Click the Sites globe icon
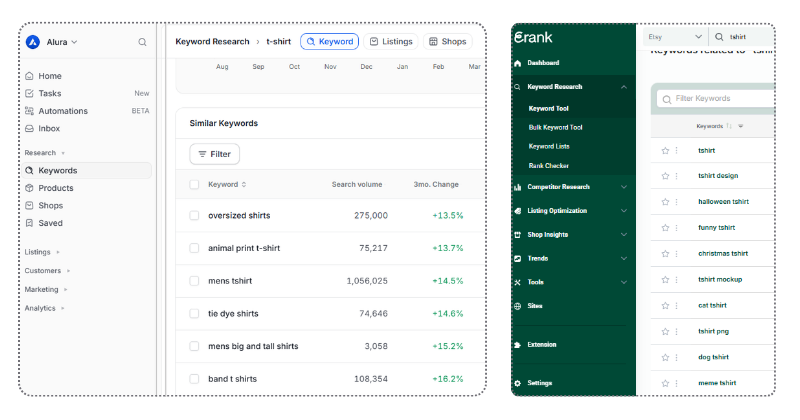This screenshot has width=800, height=420. tap(517, 306)
